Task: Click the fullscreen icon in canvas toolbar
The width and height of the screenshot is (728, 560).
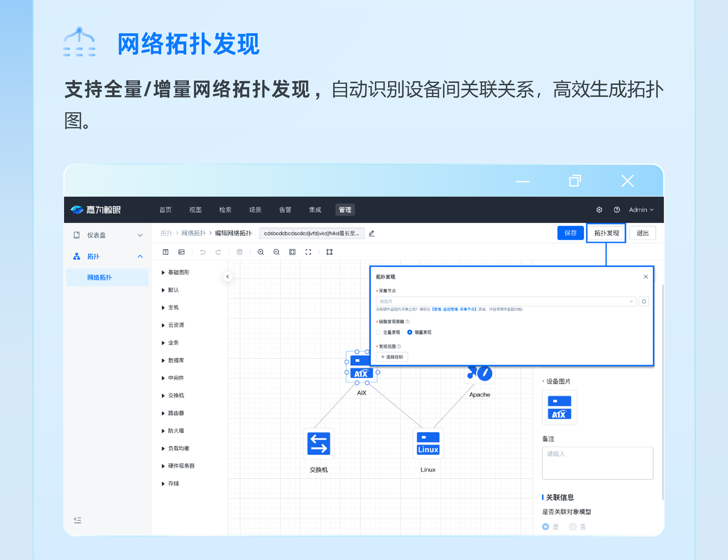Action: pyautogui.click(x=308, y=252)
